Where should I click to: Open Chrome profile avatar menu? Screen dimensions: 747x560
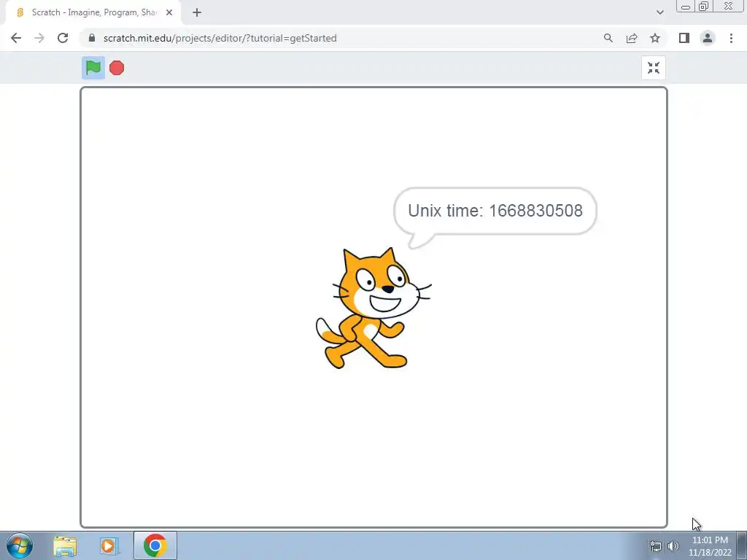click(708, 38)
